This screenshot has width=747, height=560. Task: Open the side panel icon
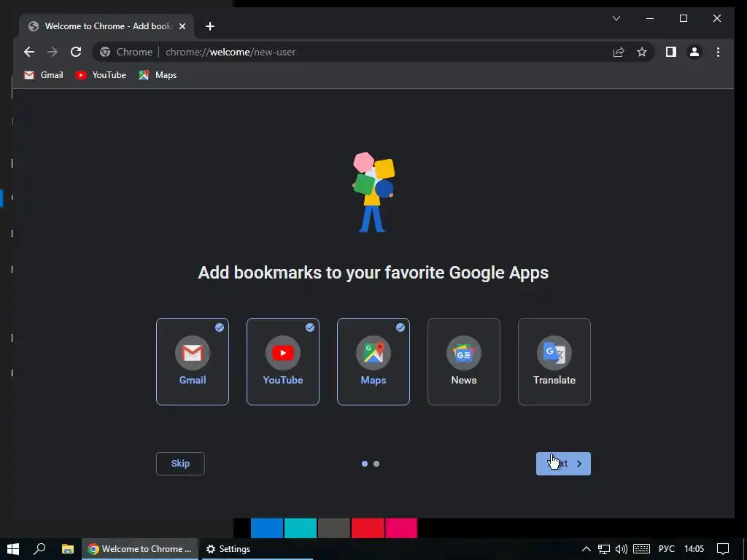click(x=671, y=52)
